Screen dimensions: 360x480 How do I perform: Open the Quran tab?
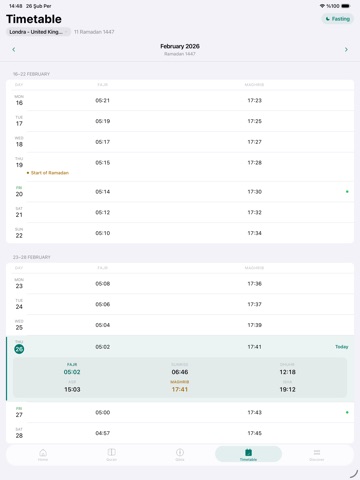tap(111, 454)
